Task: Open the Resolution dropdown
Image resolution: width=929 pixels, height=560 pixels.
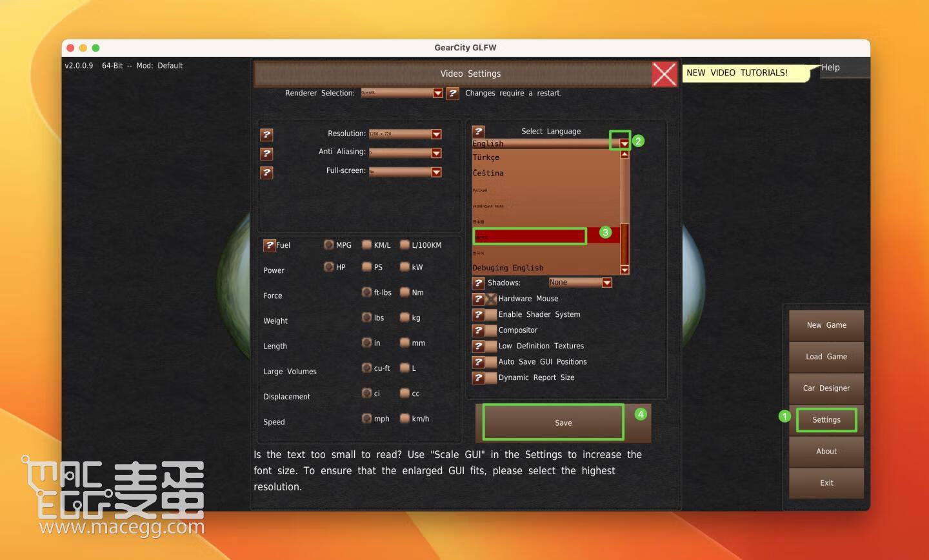Action: coord(436,134)
